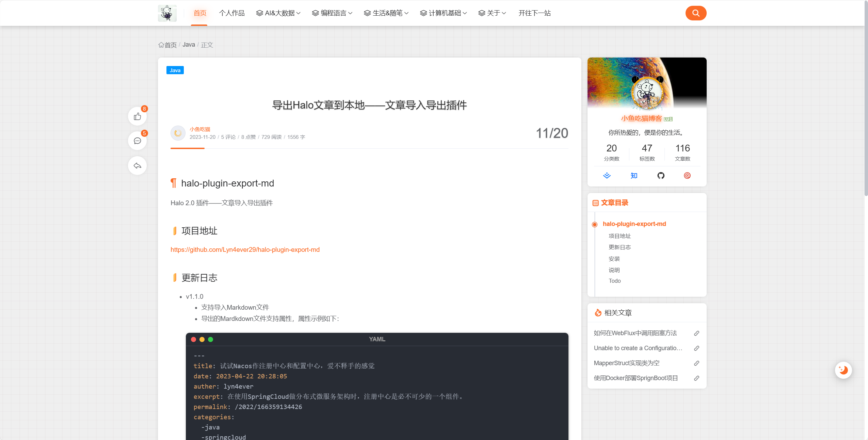The image size is (868, 440).
Task: Open the 小鱼吃猫博客 profile name link
Action: [641, 118]
